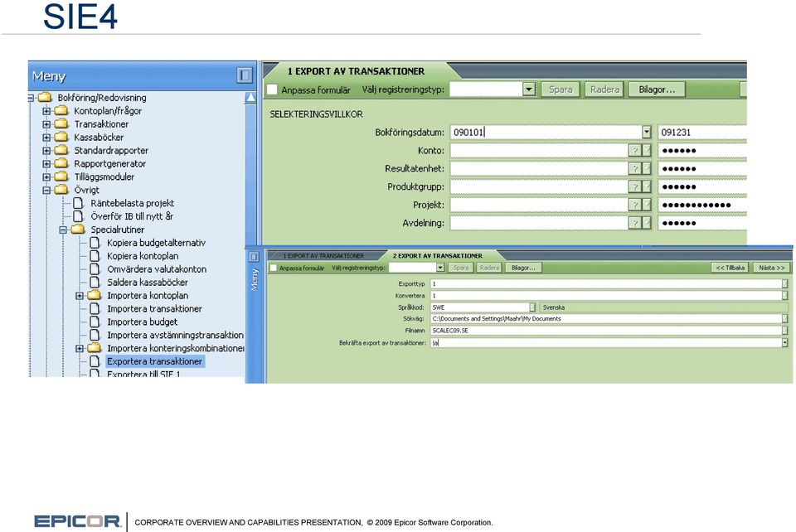Click the Standardrapporter folder icon
This screenshot has height=532, width=796.
61,150
